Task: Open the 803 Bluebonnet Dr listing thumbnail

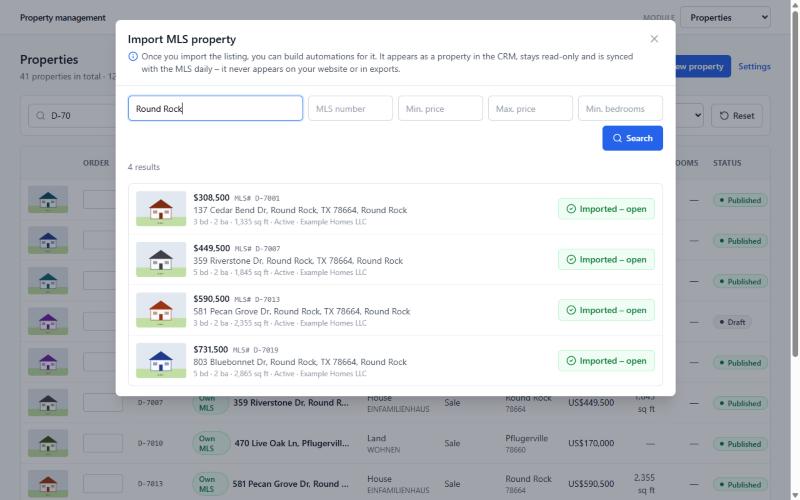Action: click(161, 361)
